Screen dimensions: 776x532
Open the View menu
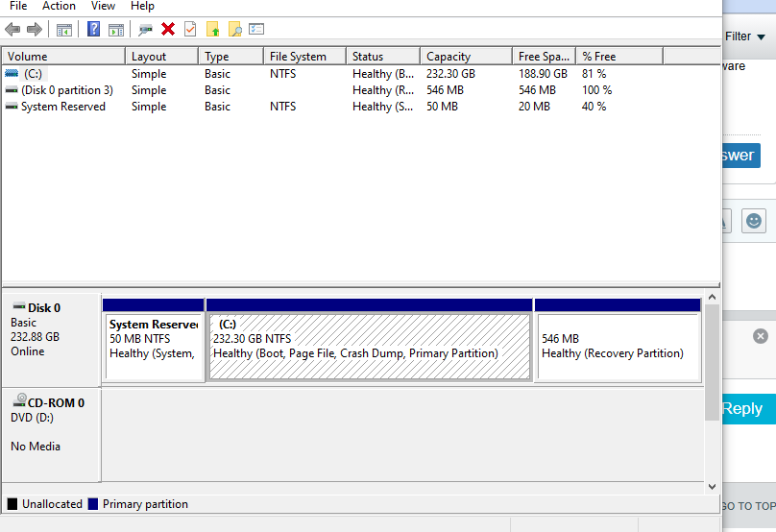pyautogui.click(x=103, y=6)
